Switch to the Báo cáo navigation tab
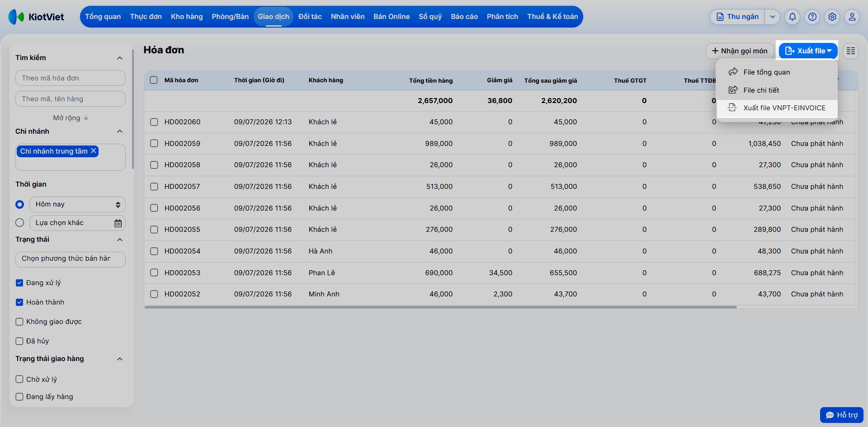The height and width of the screenshot is (427, 868). (464, 17)
